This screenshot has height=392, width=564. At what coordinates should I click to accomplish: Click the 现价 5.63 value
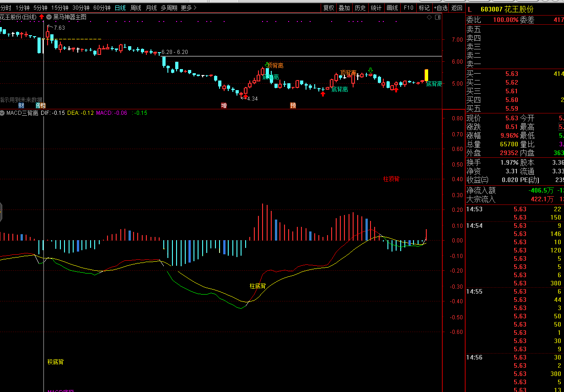click(512, 118)
